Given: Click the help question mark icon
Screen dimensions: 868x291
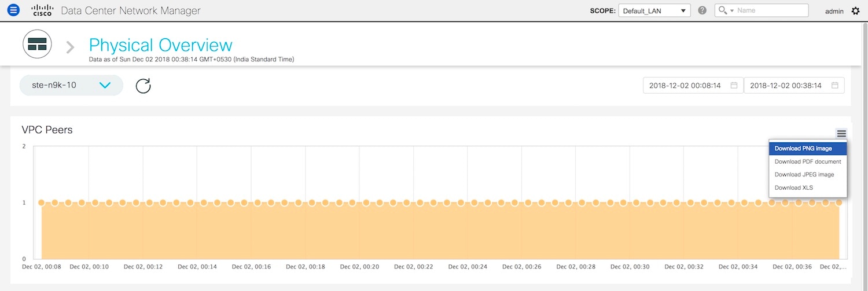Looking at the screenshot, I should tap(703, 10).
